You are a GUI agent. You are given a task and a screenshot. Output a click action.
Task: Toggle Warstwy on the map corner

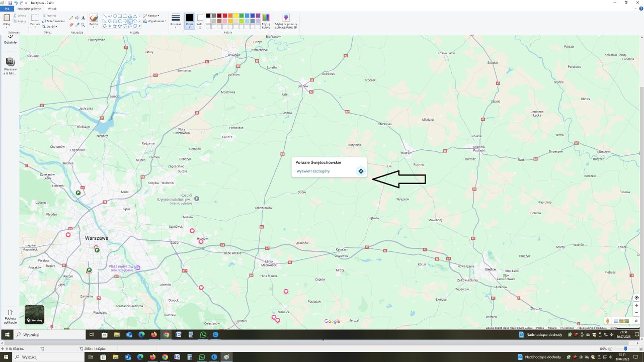[34, 314]
